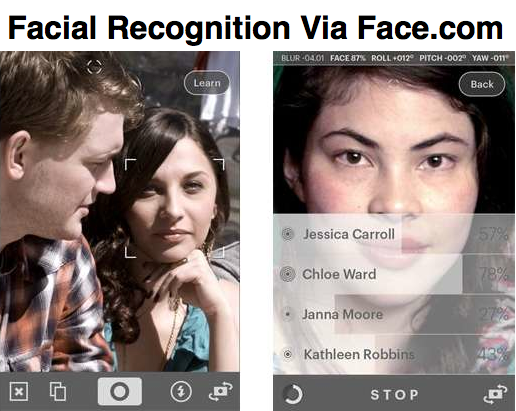Tap the 57% confidence value
This screenshot has height=411, width=516.
point(493,234)
